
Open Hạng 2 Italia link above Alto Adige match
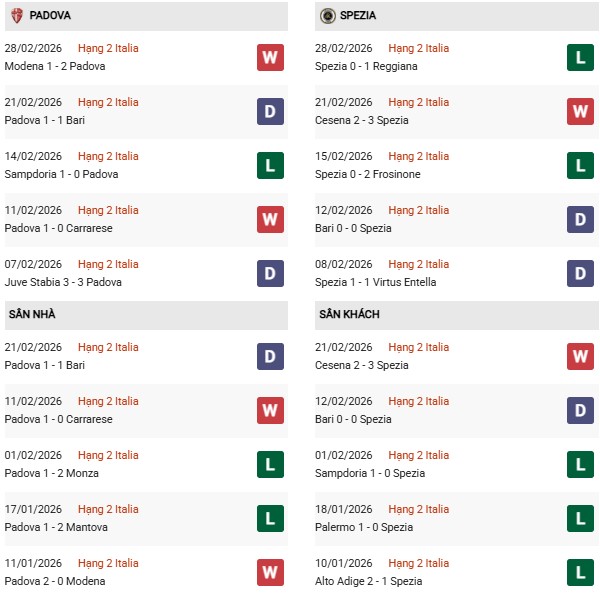click(x=419, y=563)
